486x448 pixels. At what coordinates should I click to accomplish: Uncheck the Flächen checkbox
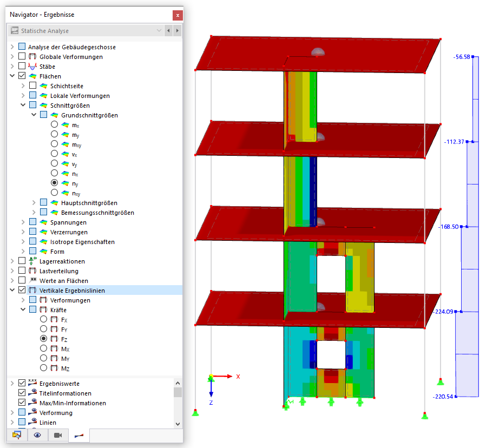22,76
